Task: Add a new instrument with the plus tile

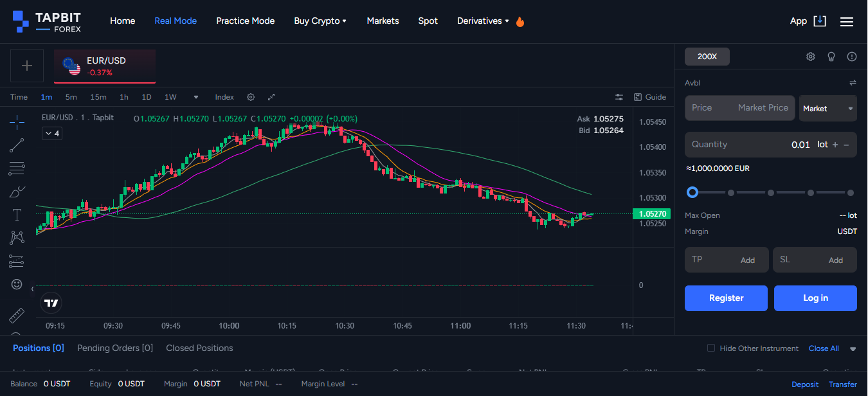Action: pos(27,66)
